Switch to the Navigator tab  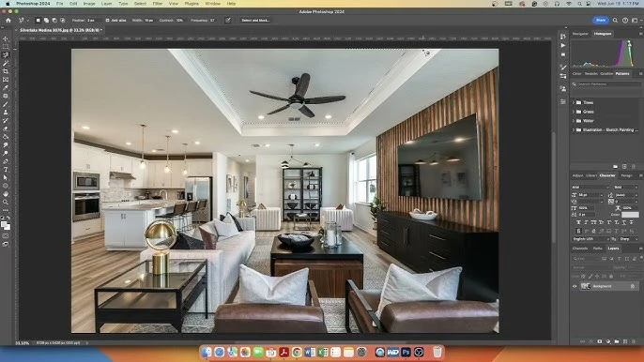pyautogui.click(x=580, y=34)
